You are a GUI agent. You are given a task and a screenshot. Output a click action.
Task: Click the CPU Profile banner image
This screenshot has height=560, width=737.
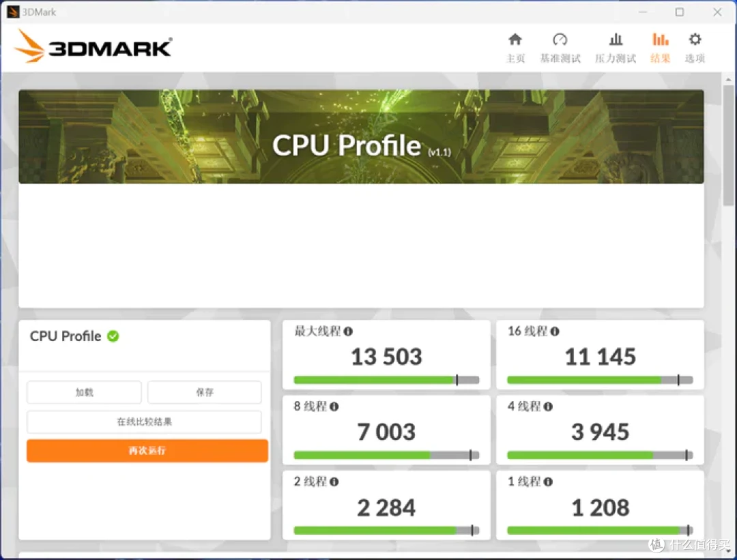click(x=362, y=136)
